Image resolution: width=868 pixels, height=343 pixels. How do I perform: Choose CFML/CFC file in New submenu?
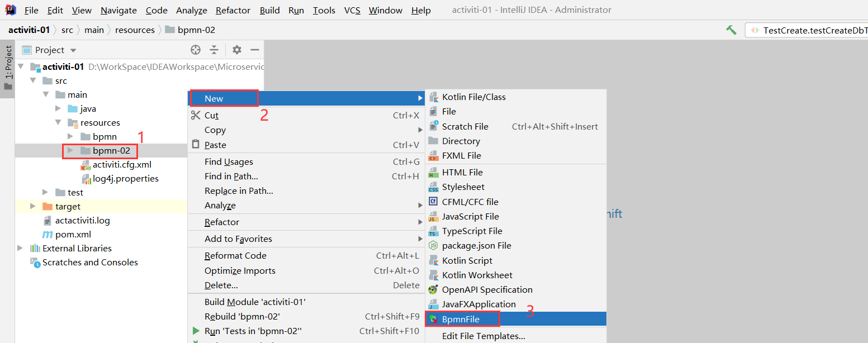[x=516, y=202]
